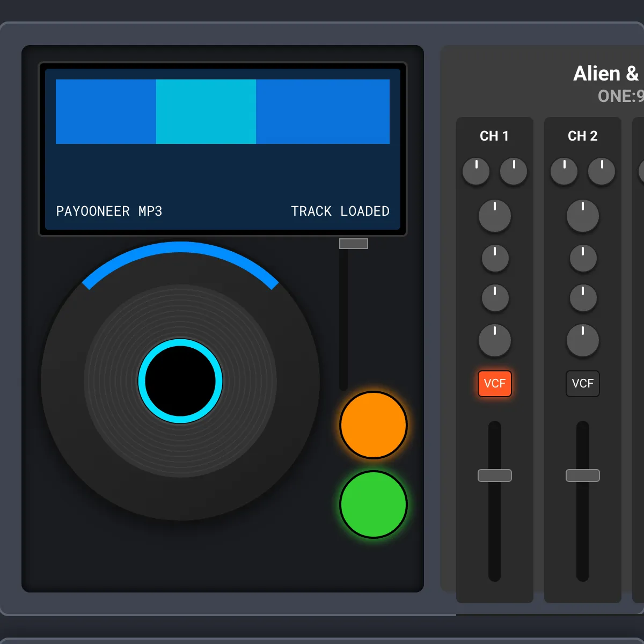
Task: Enable the VCF filter on CH 2
Action: coord(582,383)
